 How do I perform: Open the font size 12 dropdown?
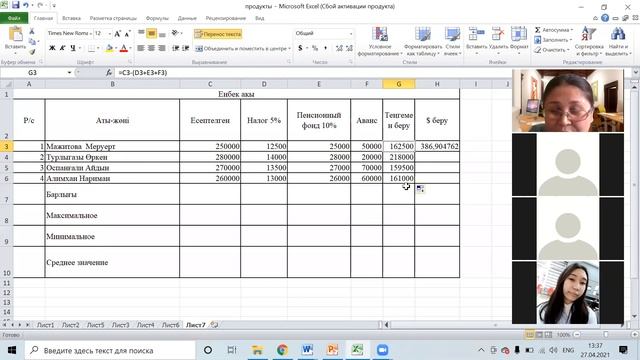tap(110, 33)
